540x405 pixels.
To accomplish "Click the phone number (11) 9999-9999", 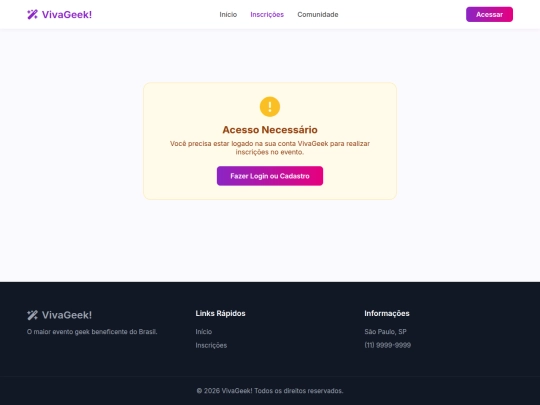I will coord(387,345).
